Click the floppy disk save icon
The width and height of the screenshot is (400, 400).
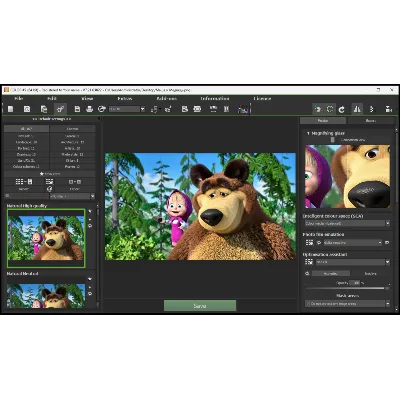pos(77,109)
